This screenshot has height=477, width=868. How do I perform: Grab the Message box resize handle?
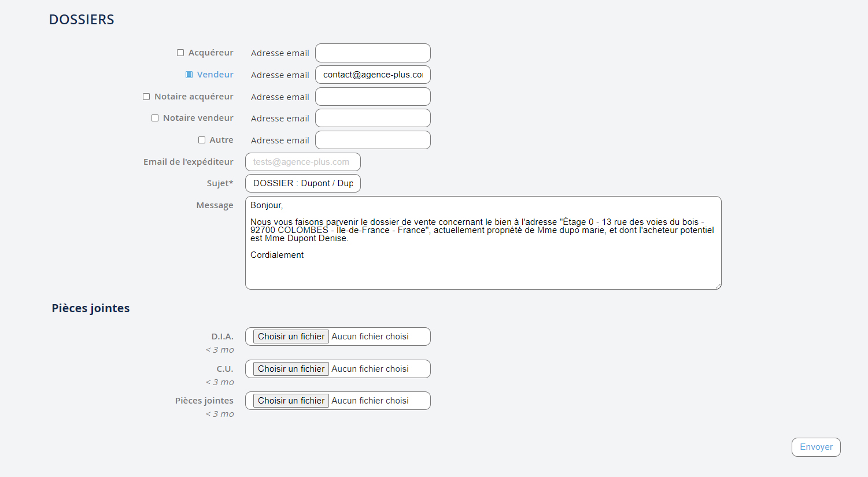718,286
